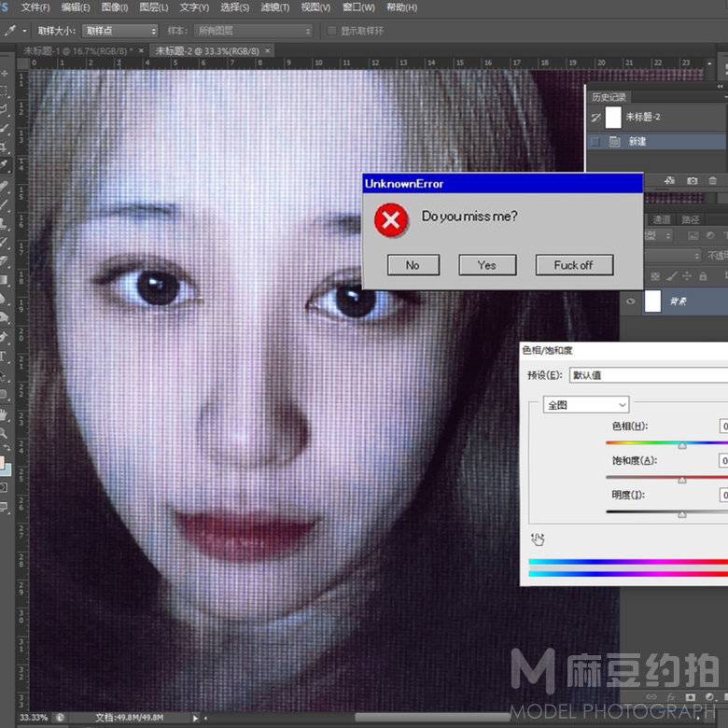This screenshot has height=728, width=728.
Task: Click the red error X icon
Action: click(x=391, y=220)
